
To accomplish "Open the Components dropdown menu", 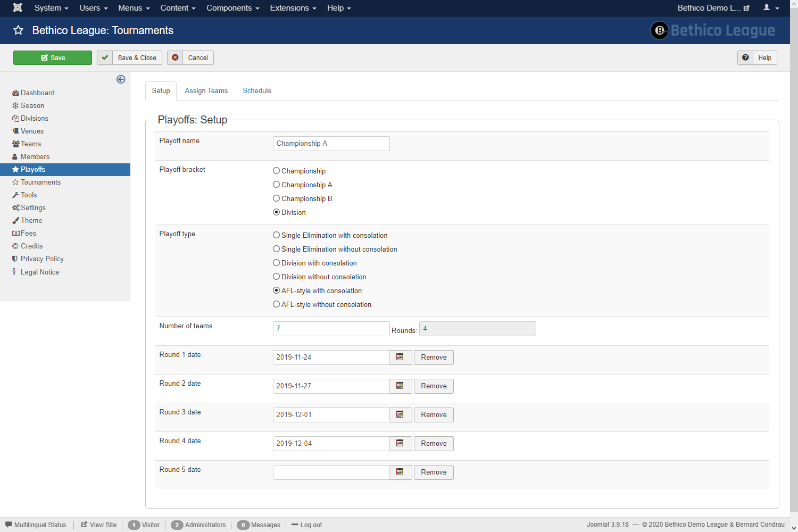I will [x=232, y=8].
